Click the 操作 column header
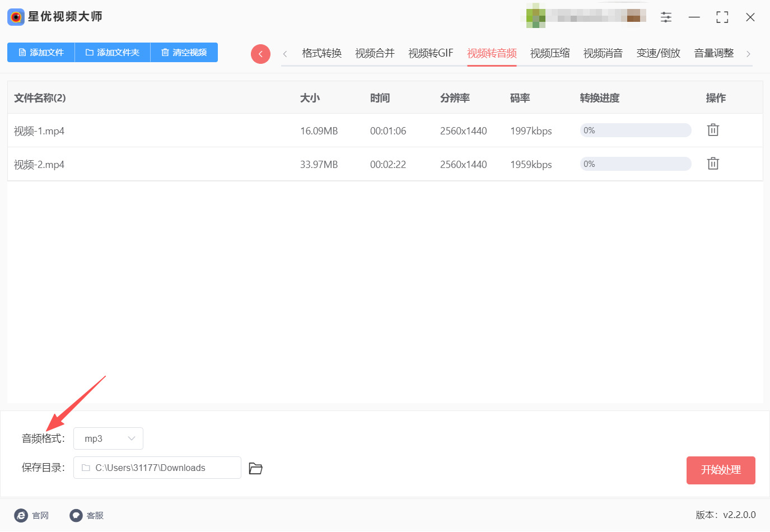The width and height of the screenshot is (770, 532). coord(716,98)
